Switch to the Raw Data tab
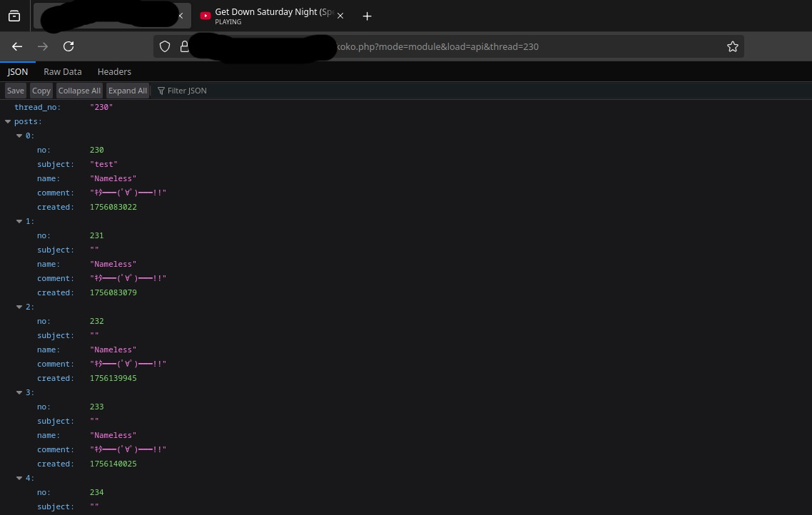This screenshot has height=515, width=812. (63, 71)
